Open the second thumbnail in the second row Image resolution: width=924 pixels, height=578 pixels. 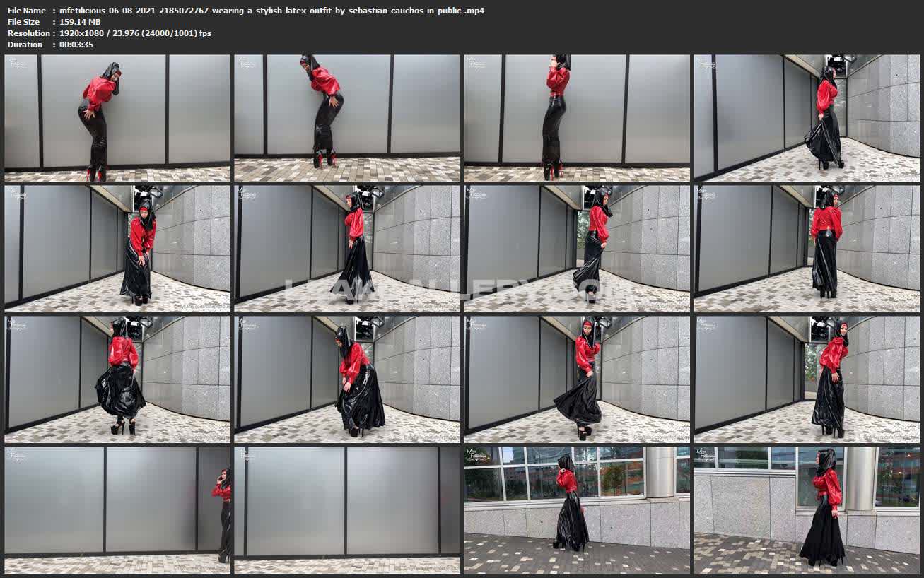(x=347, y=248)
